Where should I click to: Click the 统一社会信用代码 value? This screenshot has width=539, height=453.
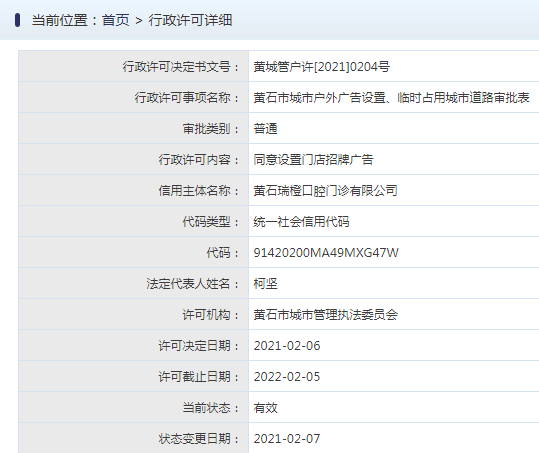[x=301, y=221]
